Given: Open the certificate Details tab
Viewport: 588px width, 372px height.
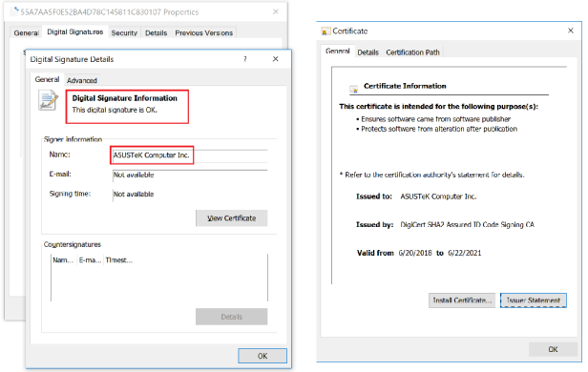Looking at the screenshot, I should click(367, 52).
